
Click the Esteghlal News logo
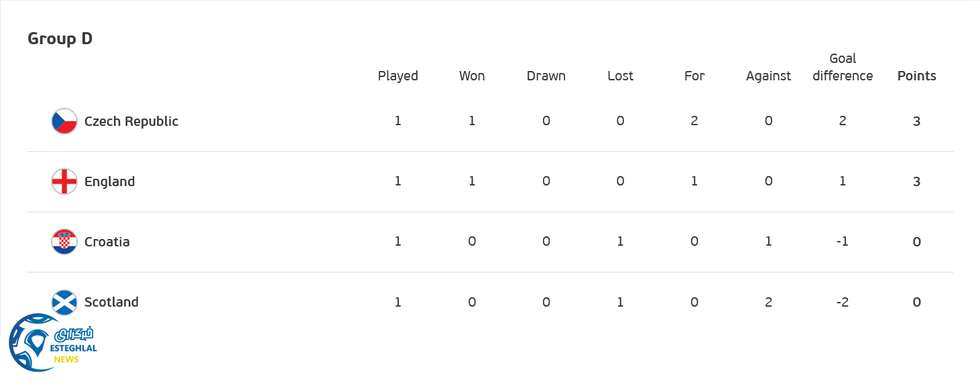pyautogui.click(x=52, y=343)
